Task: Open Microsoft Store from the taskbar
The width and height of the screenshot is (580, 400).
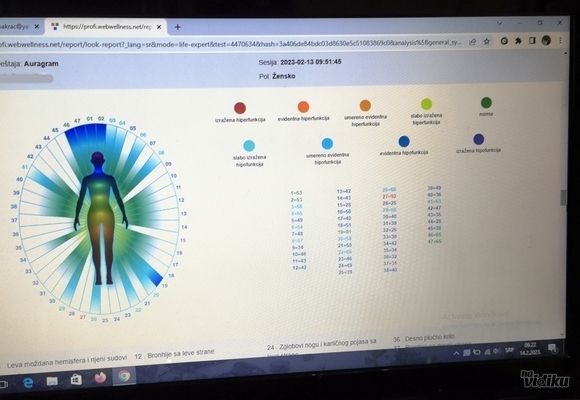Action: point(76,380)
